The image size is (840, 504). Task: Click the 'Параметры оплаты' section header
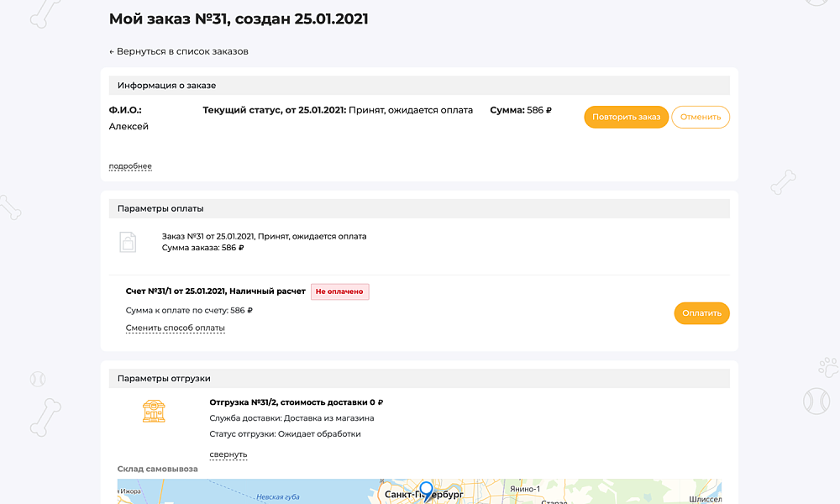click(x=160, y=208)
